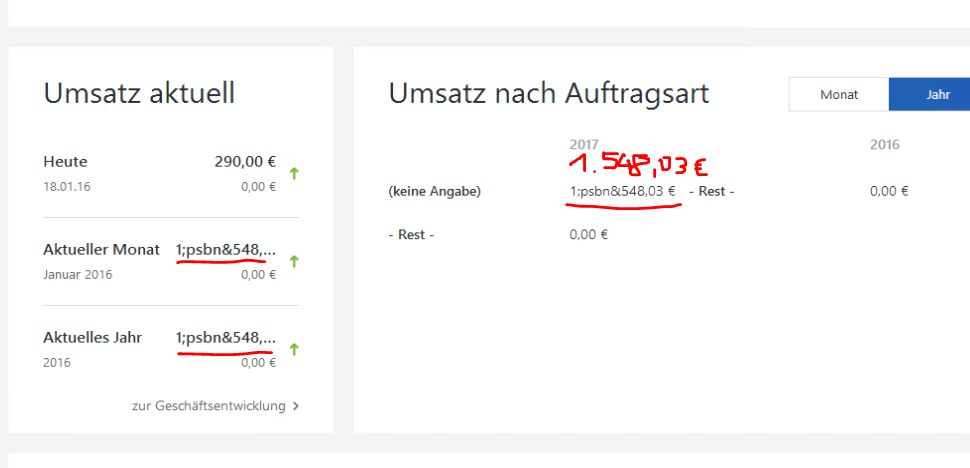
Task: Click the 1;psbn&548,03 € value in 2017
Action: [x=622, y=192]
